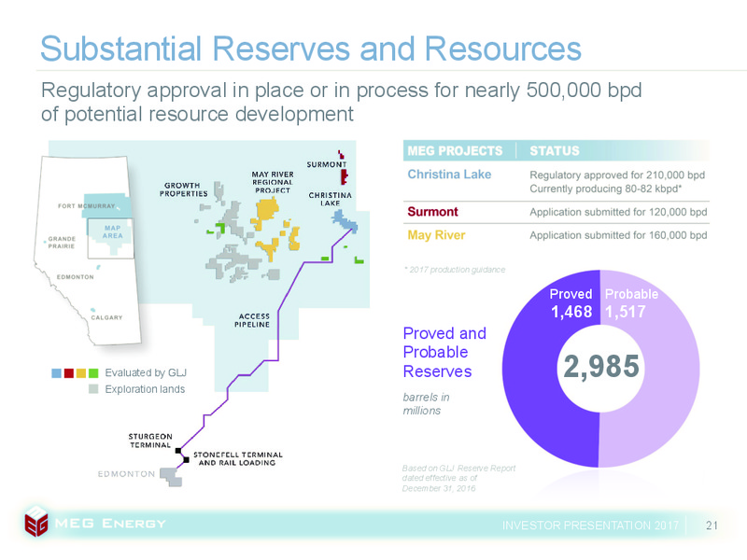Click the MAY RIVER REGIONAL PROJECT map label
The height and width of the screenshot is (560, 747).
273,182
